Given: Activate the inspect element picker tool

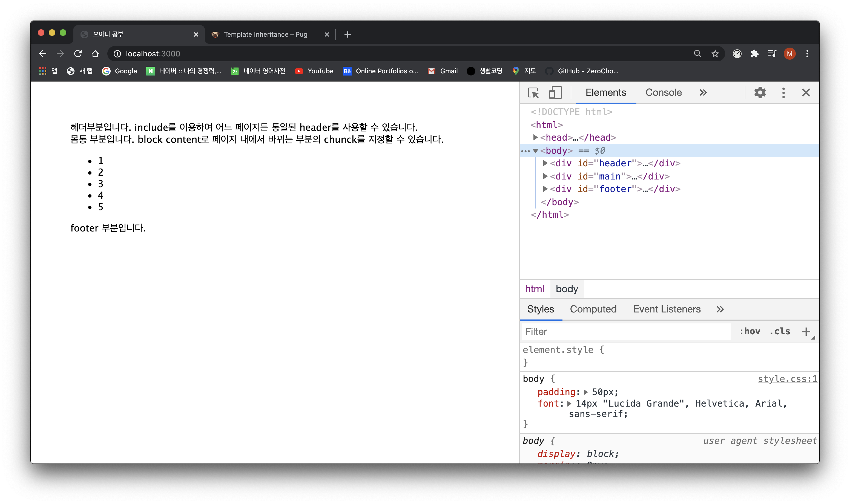Looking at the screenshot, I should click(x=533, y=93).
